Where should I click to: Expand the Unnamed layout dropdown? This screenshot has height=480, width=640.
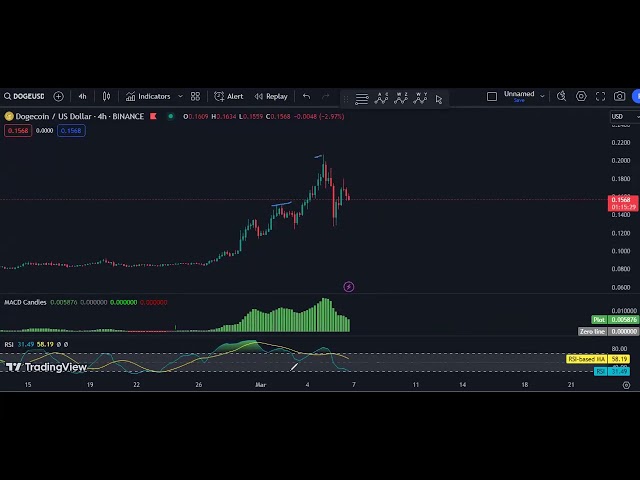(x=542, y=97)
